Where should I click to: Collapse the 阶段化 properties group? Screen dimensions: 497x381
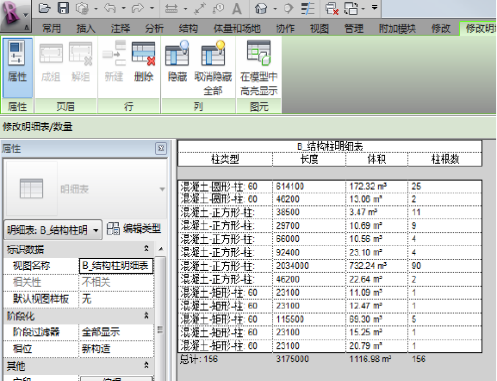tap(146, 315)
